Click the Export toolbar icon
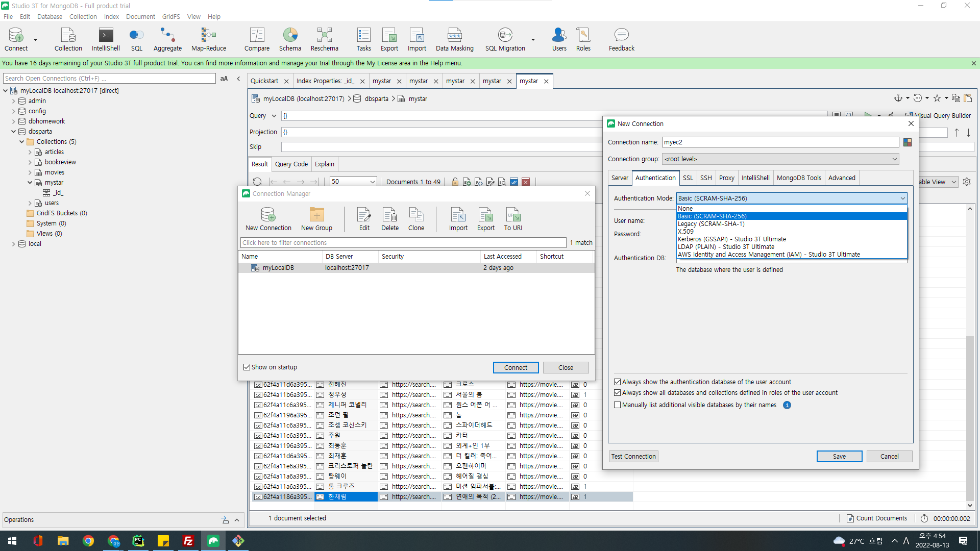This screenshot has height=551, width=980. pos(389,39)
